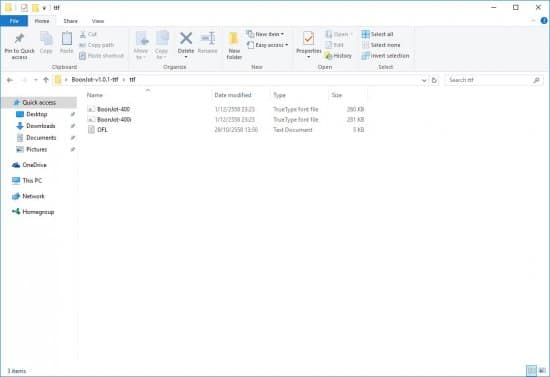
Task: Open Homegroup in navigation pane
Action: tap(38, 212)
